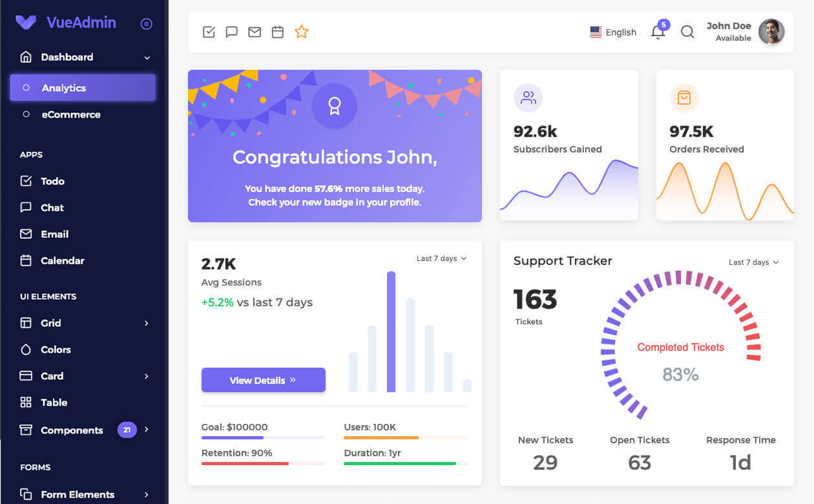Click the search magnifier icon

(x=687, y=32)
